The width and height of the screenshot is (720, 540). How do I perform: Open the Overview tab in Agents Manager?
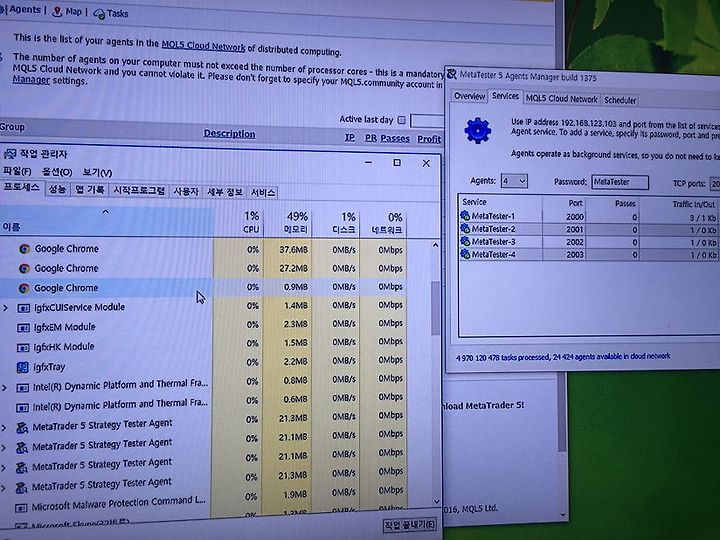coord(469,96)
